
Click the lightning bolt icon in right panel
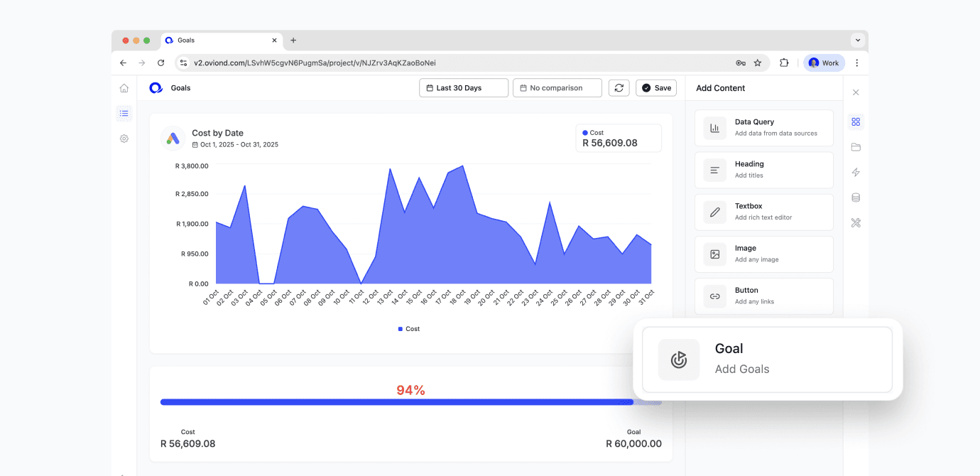(855, 172)
